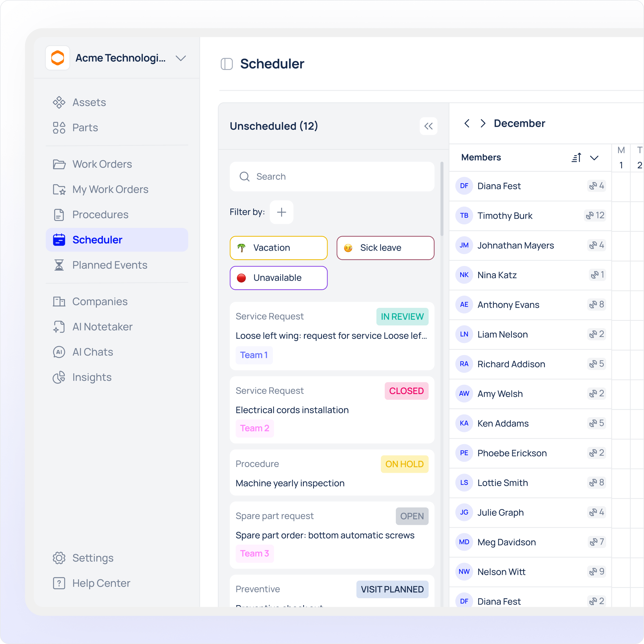Expand the Acme Technologies workspace dropdown
Image resolution: width=644 pixels, height=644 pixels.
point(181,58)
